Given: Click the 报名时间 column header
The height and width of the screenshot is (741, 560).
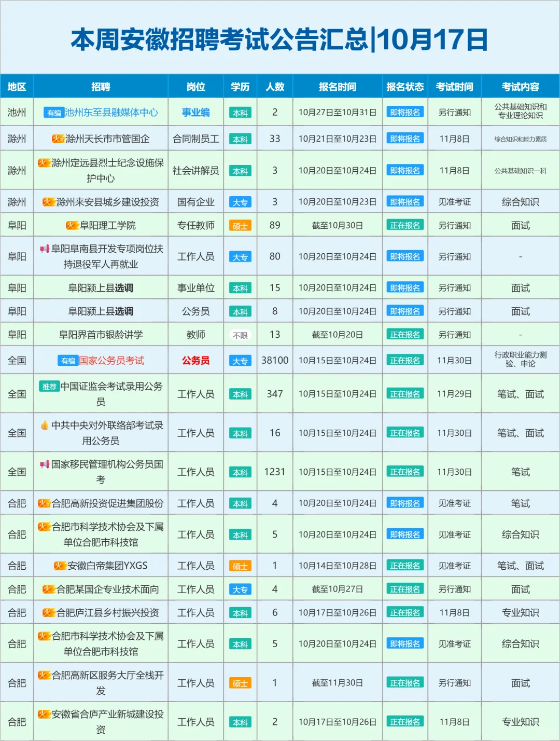Looking at the screenshot, I should coord(338,87).
